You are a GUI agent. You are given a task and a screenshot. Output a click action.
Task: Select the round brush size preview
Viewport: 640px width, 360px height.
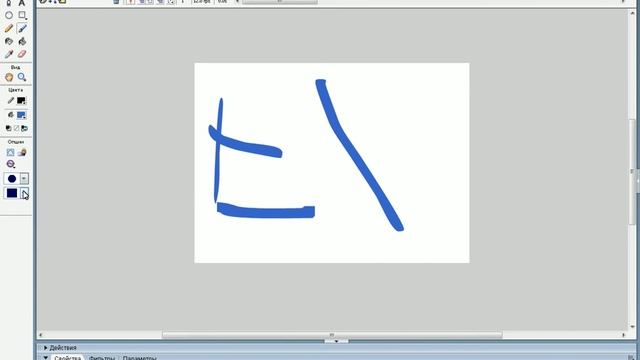tap(12, 179)
